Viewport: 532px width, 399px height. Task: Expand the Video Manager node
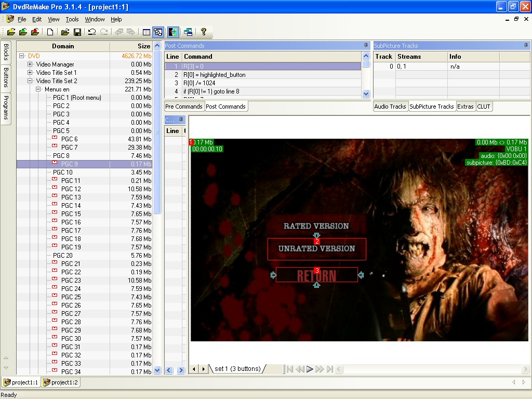30,64
